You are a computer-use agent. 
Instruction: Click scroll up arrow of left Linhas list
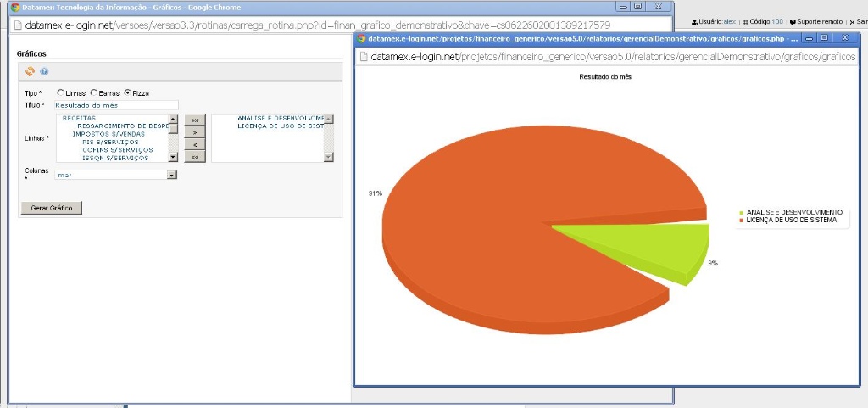tap(173, 119)
